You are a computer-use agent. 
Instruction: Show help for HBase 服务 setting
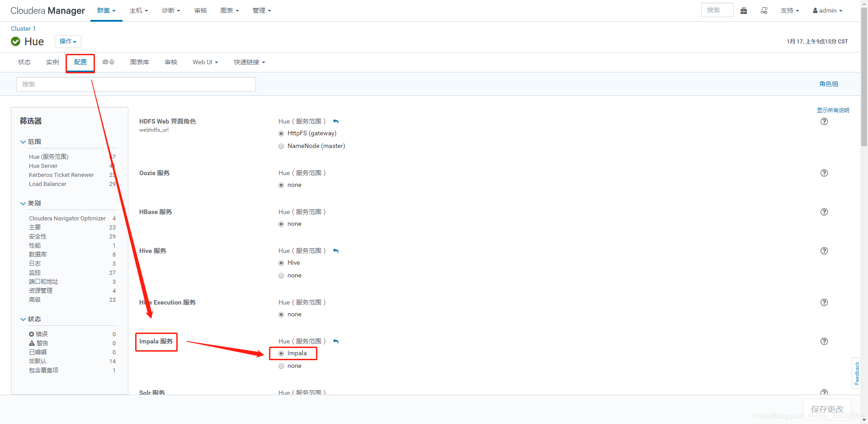tap(824, 212)
